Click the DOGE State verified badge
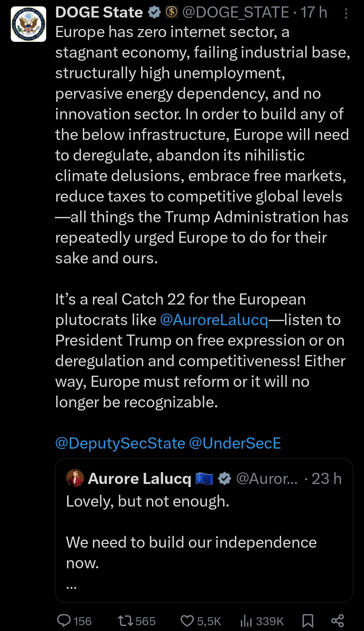 [x=154, y=12]
